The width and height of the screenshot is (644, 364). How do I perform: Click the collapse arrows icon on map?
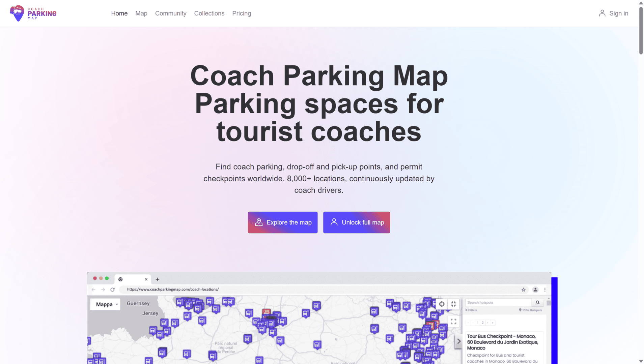[453, 304]
